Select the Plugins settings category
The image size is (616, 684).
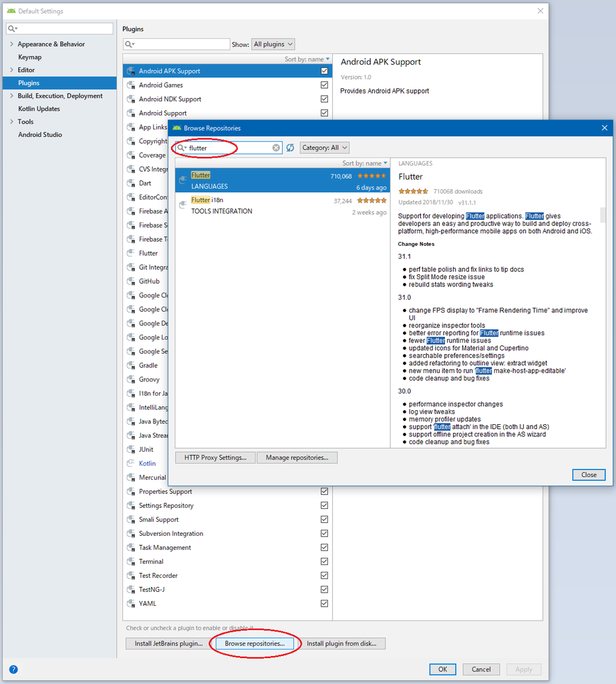[59, 83]
